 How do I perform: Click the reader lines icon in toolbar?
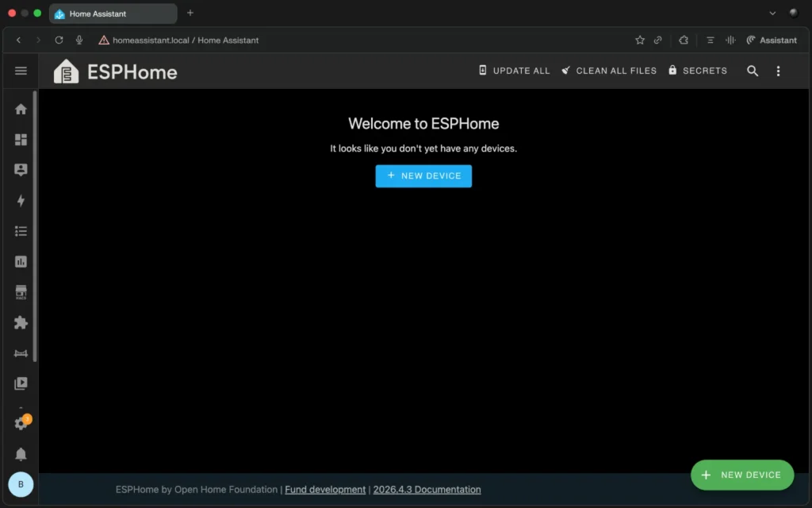pyautogui.click(x=710, y=40)
